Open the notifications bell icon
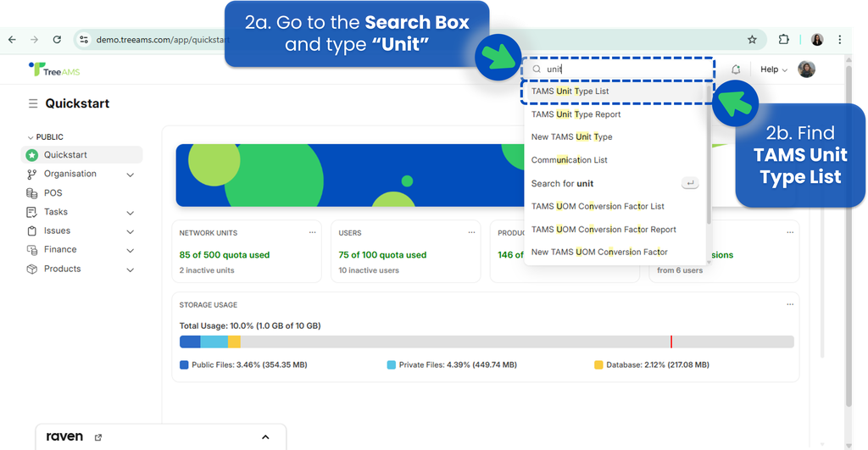The height and width of the screenshot is (450, 868). (736, 69)
